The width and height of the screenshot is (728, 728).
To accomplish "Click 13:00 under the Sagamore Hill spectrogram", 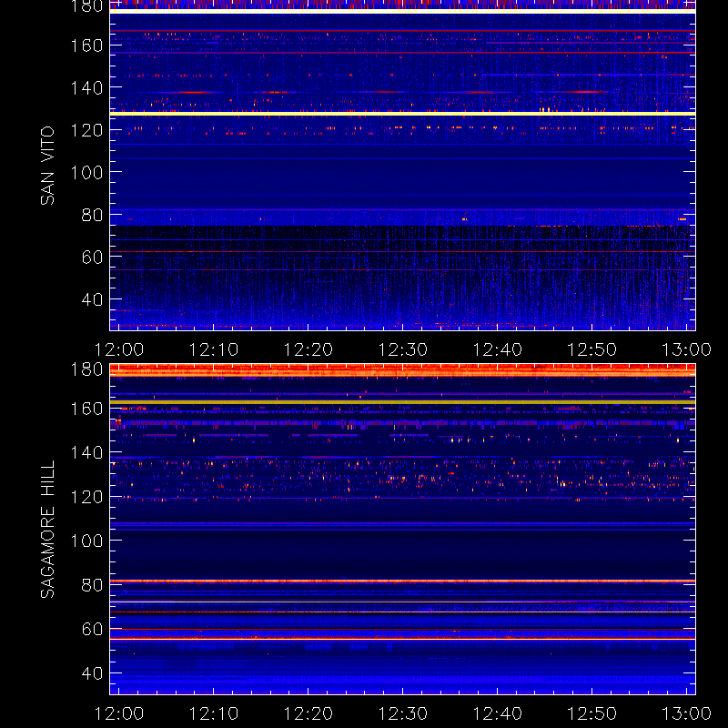I will [686, 713].
